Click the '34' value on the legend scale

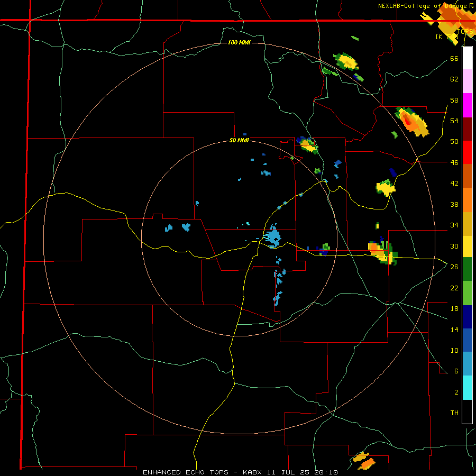coord(454,225)
